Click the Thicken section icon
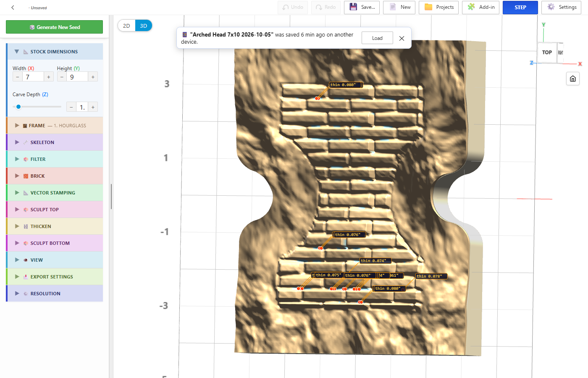Image resolution: width=588 pixels, height=378 pixels. coord(26,226)
